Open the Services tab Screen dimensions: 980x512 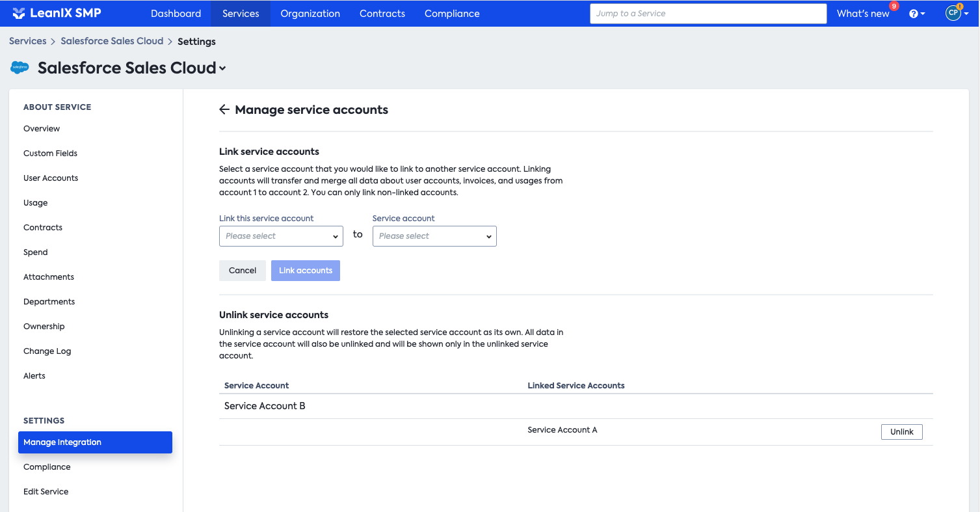[241, 14]
